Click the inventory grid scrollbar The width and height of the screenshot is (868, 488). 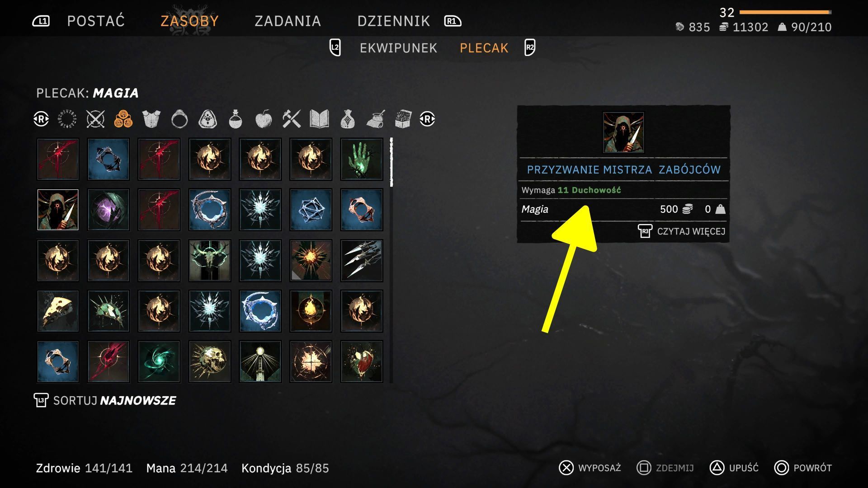(x=391, y=260)
